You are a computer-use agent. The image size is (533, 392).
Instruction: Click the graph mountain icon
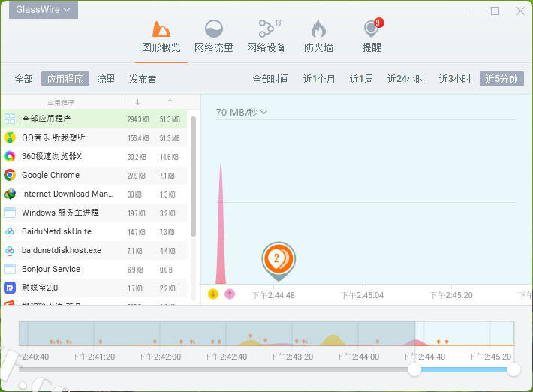161,29
